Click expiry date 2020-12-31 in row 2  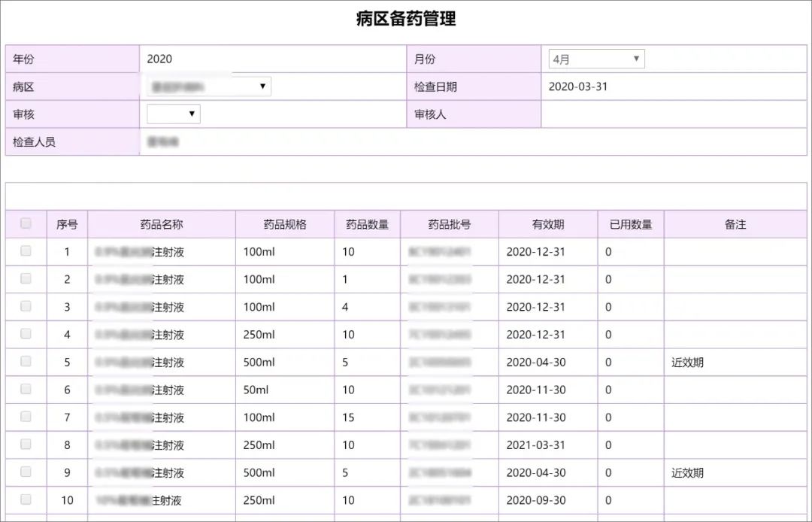click(x=535, y=280)
